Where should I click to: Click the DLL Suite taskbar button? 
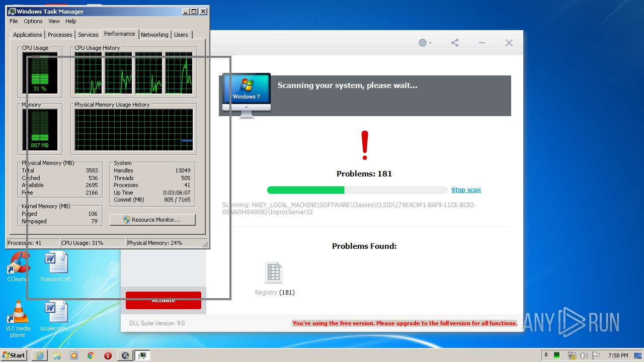pyautogui.click(x=125, y=355)
